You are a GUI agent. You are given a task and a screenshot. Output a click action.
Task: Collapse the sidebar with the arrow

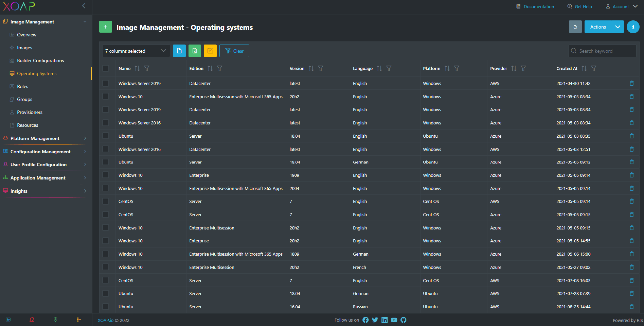(x=84, y=6)
